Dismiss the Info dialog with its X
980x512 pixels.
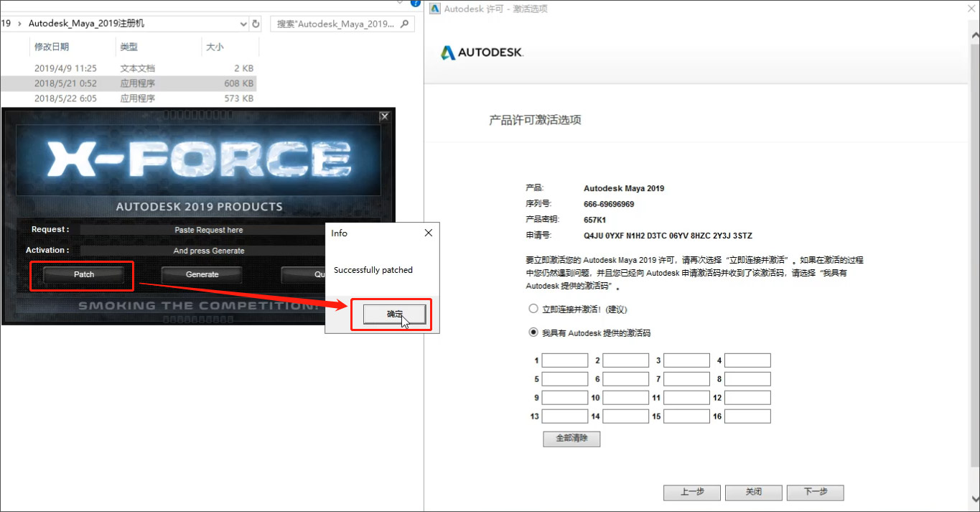coord(429,233)
